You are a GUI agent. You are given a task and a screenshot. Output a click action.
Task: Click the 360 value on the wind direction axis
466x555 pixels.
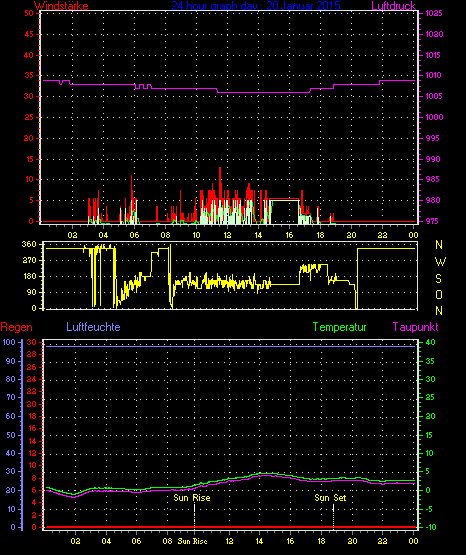[x=29, y=244]
